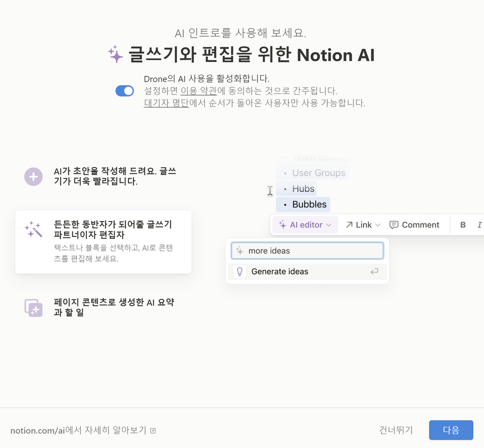Image resolution: width=484 pixels, height=448 pixels.
Task: Open the 이용 약관 terms link
Action: 198,91
